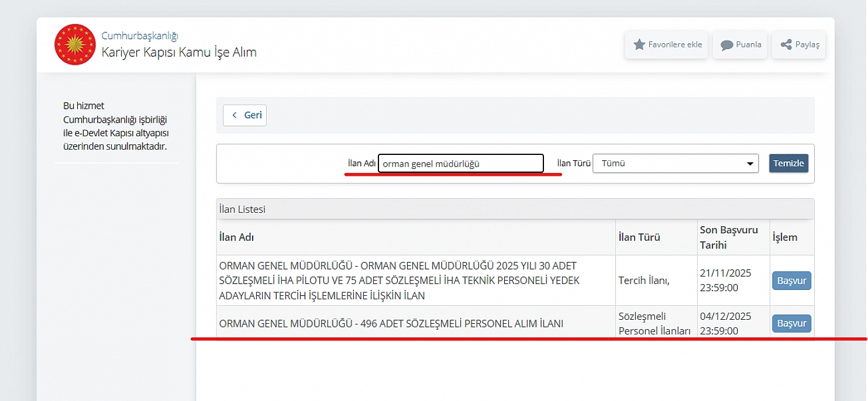Click the share icon next to Paylaş

click(786, 44)
